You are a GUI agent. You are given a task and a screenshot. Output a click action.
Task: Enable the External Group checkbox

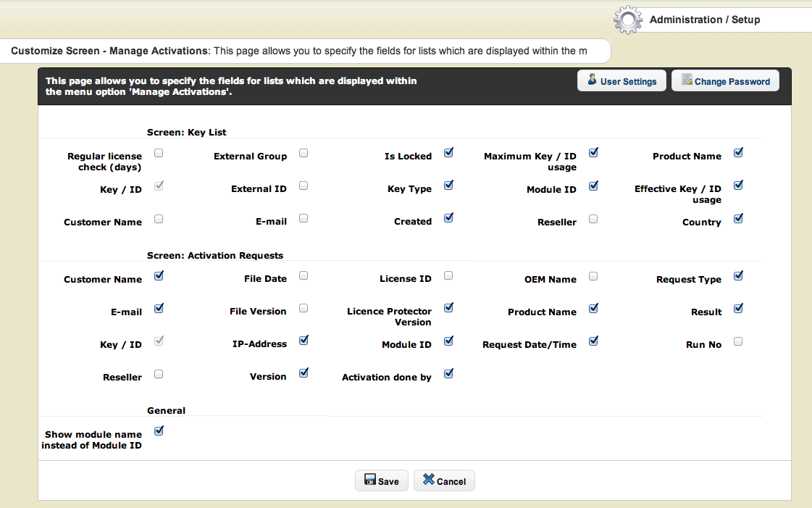point(304,153)
